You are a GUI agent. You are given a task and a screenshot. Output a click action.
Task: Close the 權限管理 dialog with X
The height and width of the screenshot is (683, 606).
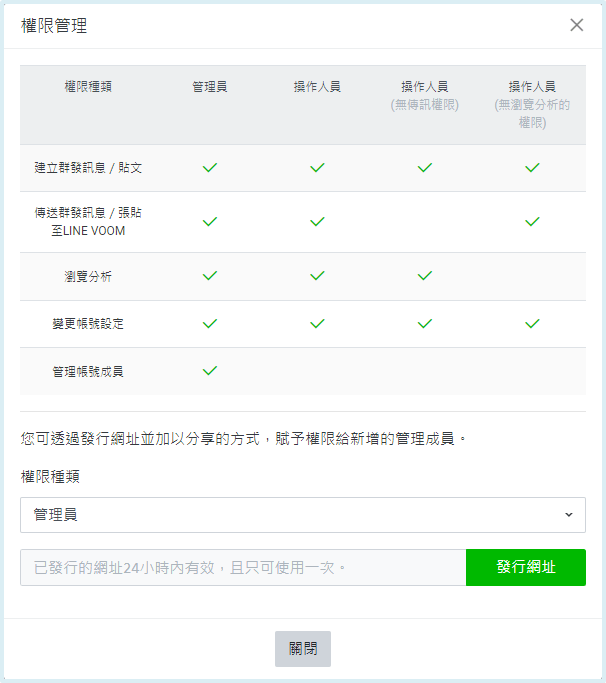577,25
